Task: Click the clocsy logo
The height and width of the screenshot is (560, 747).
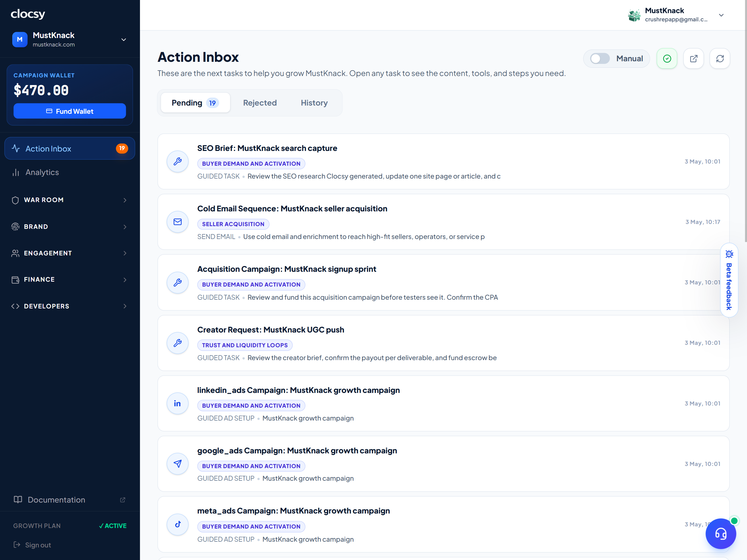Action: click(x=28, y=14)
